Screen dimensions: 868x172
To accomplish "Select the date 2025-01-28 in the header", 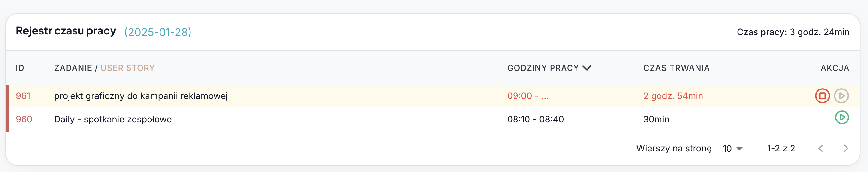I will coord(158,32).
